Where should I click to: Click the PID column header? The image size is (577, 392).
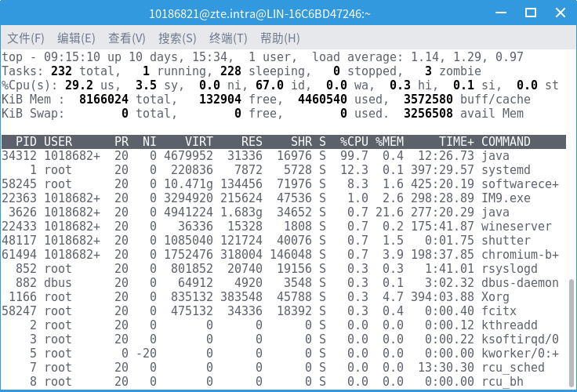[26, 142]
